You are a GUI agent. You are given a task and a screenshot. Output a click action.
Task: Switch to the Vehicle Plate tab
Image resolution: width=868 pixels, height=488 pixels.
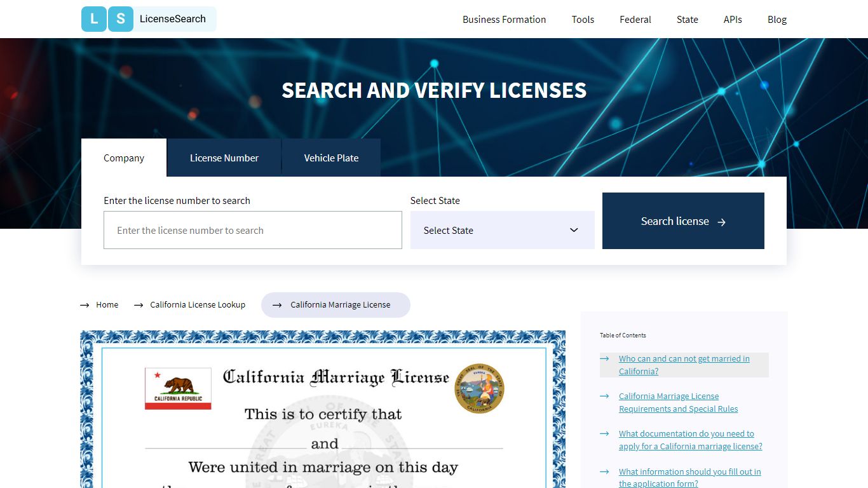pos(331,158)
